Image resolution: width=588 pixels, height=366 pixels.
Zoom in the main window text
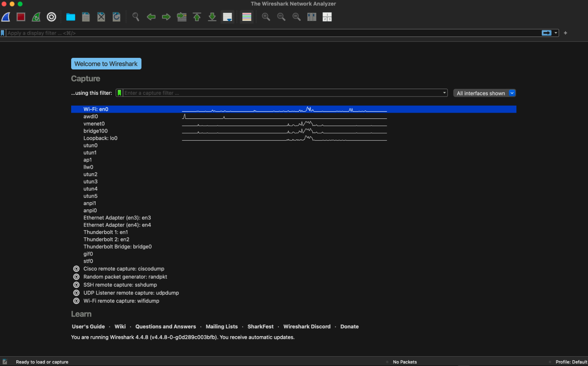coord(266,17)
